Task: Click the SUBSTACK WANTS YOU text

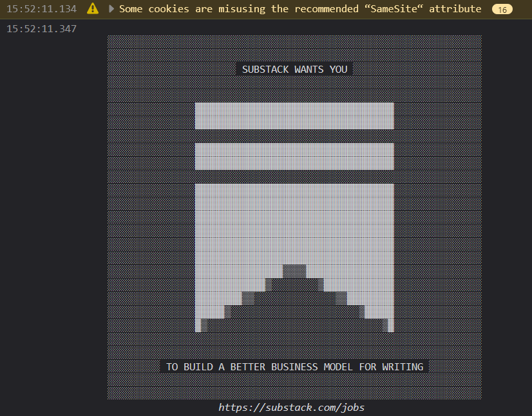Action: pos(294,69)
